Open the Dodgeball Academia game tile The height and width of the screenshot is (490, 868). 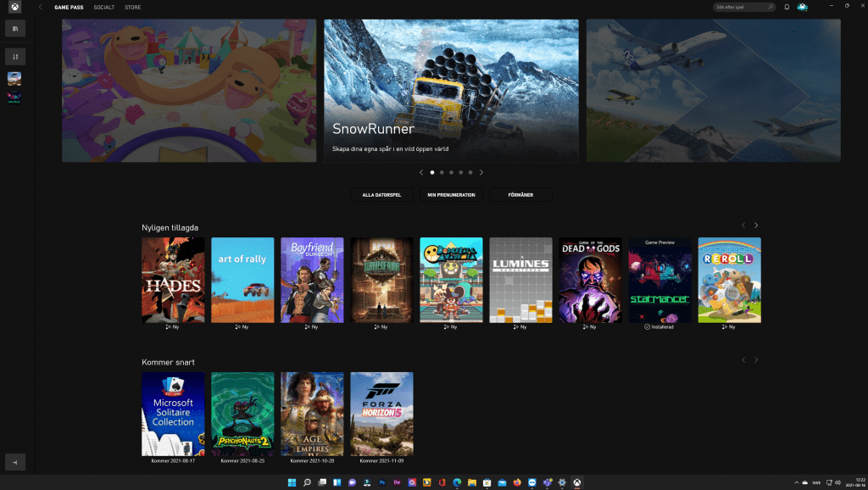(x=451, y=280)
